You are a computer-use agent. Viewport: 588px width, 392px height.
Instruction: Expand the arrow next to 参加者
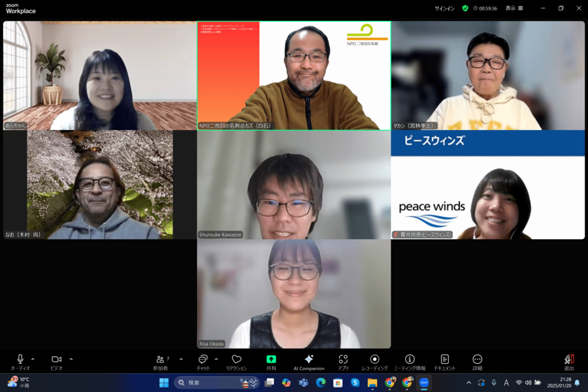pos(181,359)
